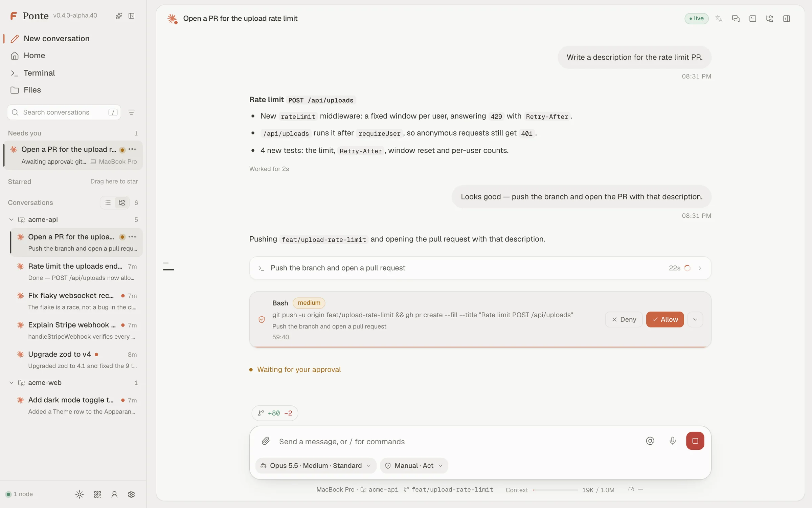Open the Manual Act permission mode dropdown
Viewport: 812px width, 508px height.
point(414,466)
